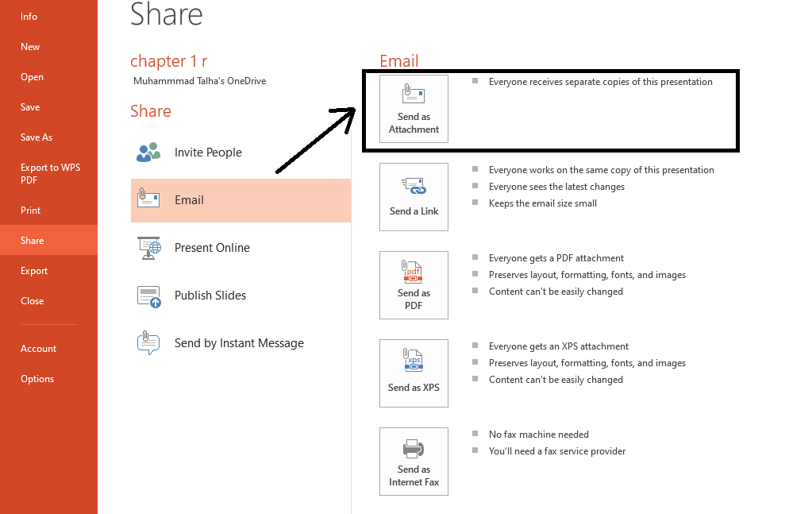This screenshot has height=514, width=812.
Task: Open the Export section
Action: coord(34,270)
